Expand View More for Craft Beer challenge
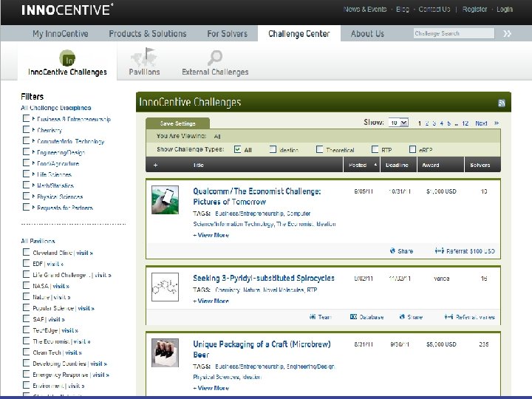 tap(211, 388)
